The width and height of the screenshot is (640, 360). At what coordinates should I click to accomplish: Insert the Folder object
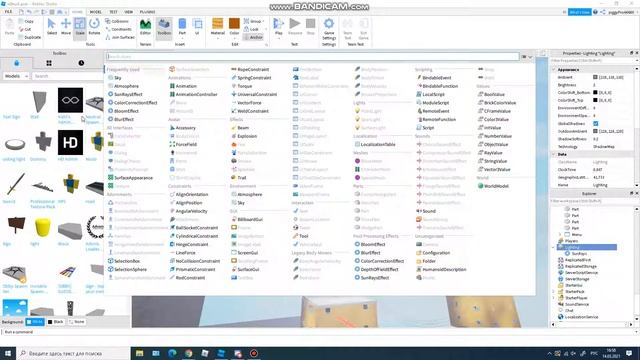click(426, 261)
